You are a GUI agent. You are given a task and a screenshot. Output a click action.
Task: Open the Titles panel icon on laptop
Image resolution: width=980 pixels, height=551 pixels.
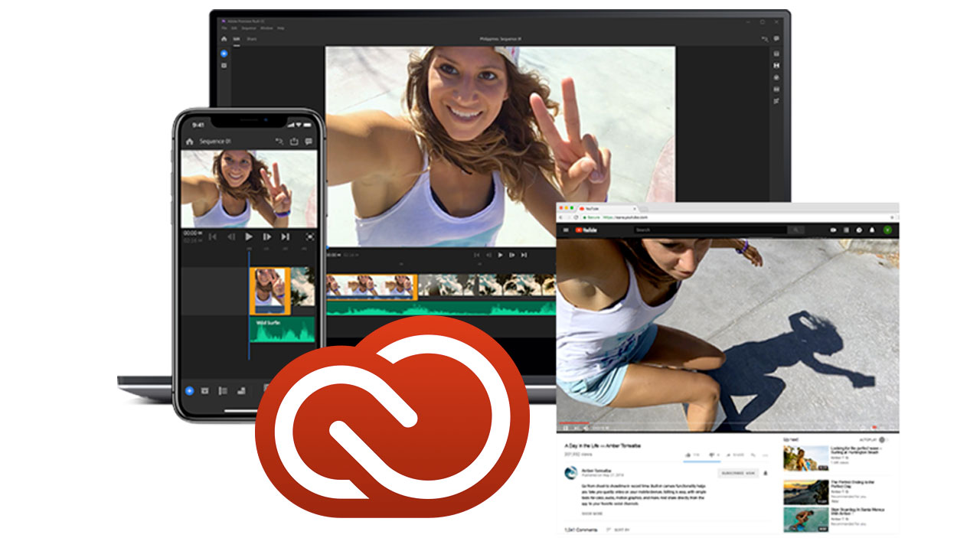[776, 54]
